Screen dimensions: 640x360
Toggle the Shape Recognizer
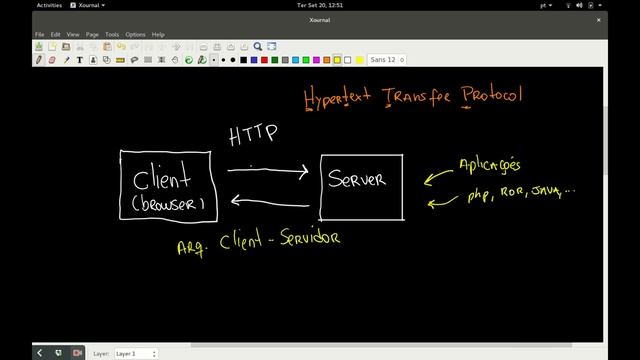[x=107, y=60]
